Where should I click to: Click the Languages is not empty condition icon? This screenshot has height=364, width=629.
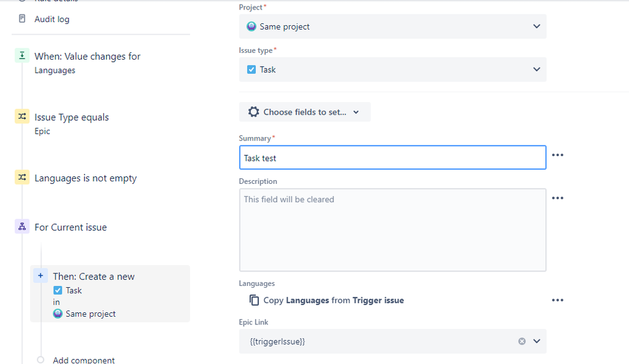coord(22,178)
